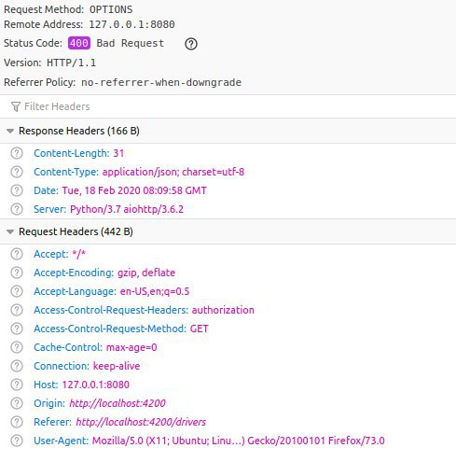
Task: Open help for Content-Type header
Action: [17, 172]
